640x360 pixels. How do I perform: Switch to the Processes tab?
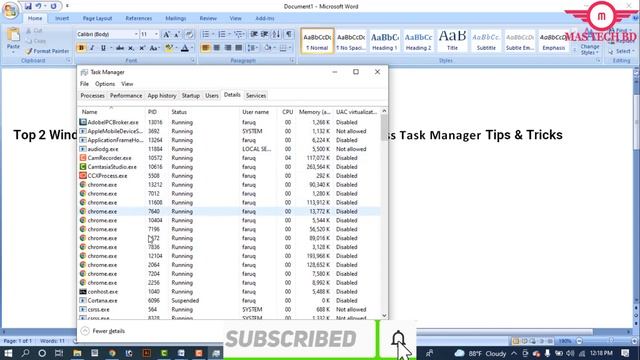[92, 96]
